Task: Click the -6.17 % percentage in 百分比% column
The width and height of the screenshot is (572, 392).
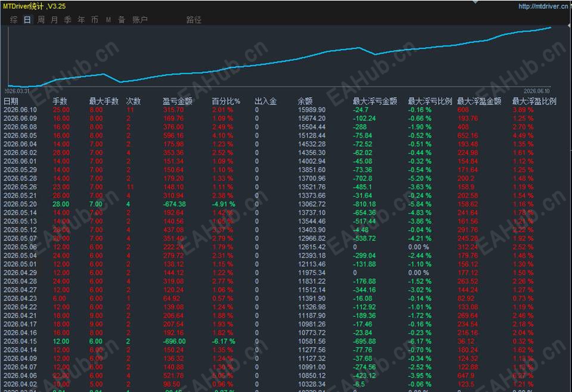Action: 223,341
